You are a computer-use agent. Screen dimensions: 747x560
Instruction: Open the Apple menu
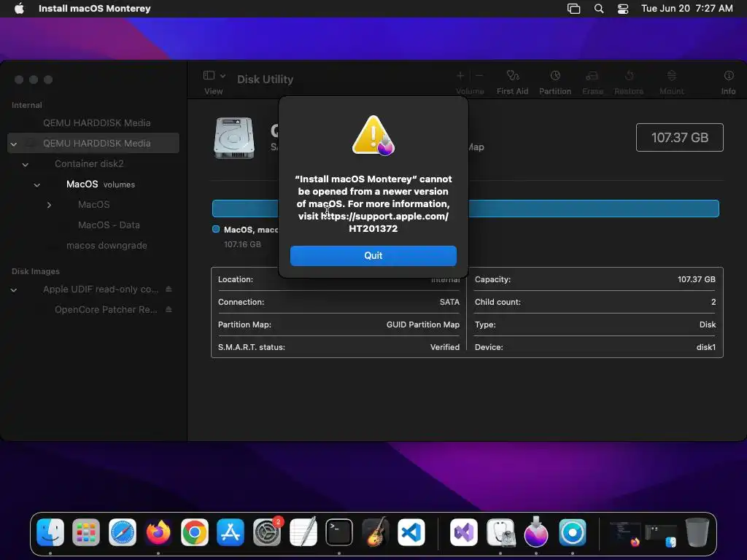(19, 8)
